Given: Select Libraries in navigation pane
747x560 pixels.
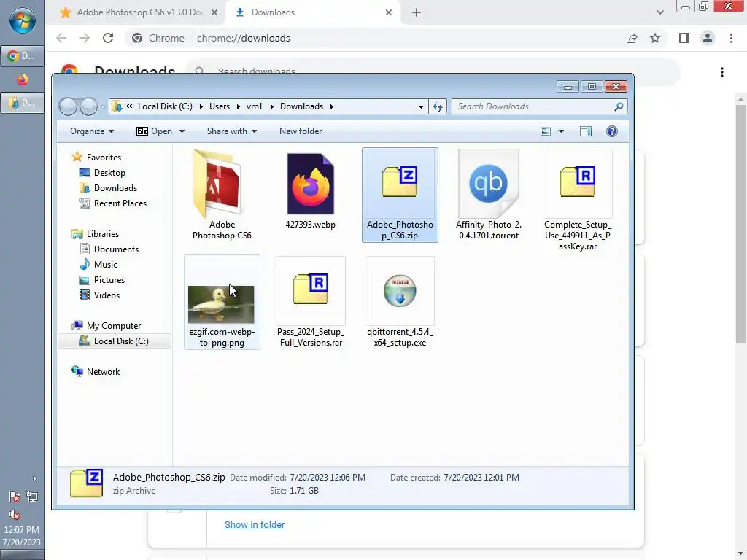Looking at the screenshot, I should (x=102, y=234).
